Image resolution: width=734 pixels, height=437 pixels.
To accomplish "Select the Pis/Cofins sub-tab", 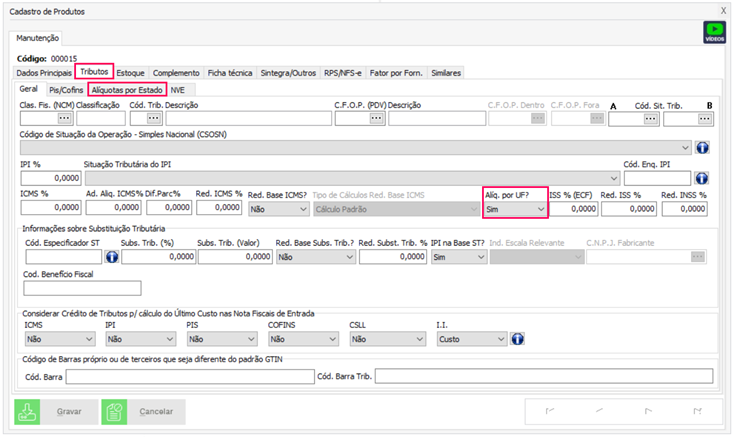I will coord(67,90).
